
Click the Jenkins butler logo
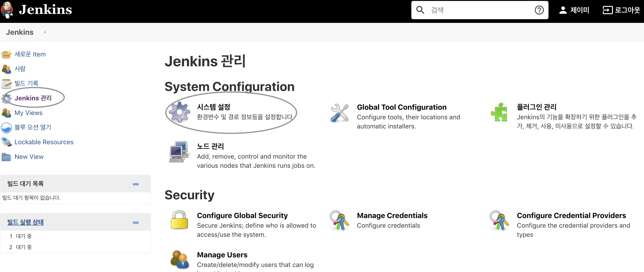tap(7, 10)
